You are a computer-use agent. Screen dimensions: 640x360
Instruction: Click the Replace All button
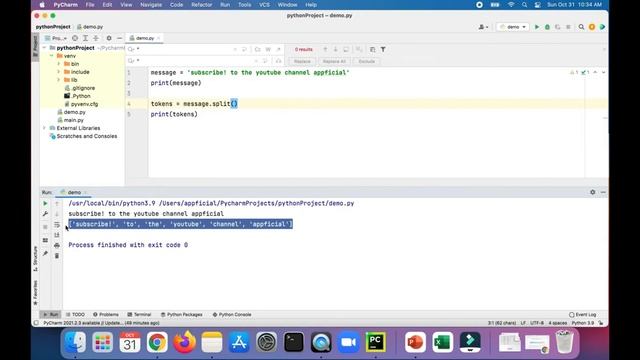tap(334, 61)
